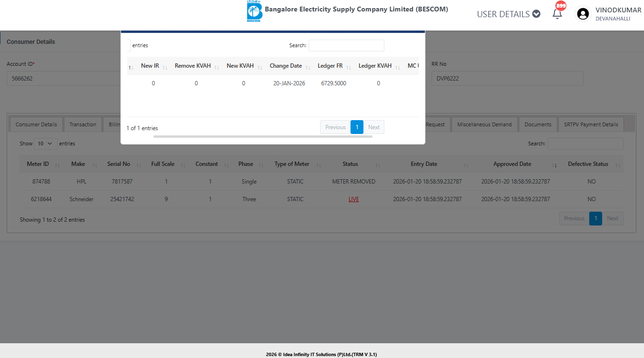
Task: Open the Miscellaneous Demand tab
Action: (484, 124)
